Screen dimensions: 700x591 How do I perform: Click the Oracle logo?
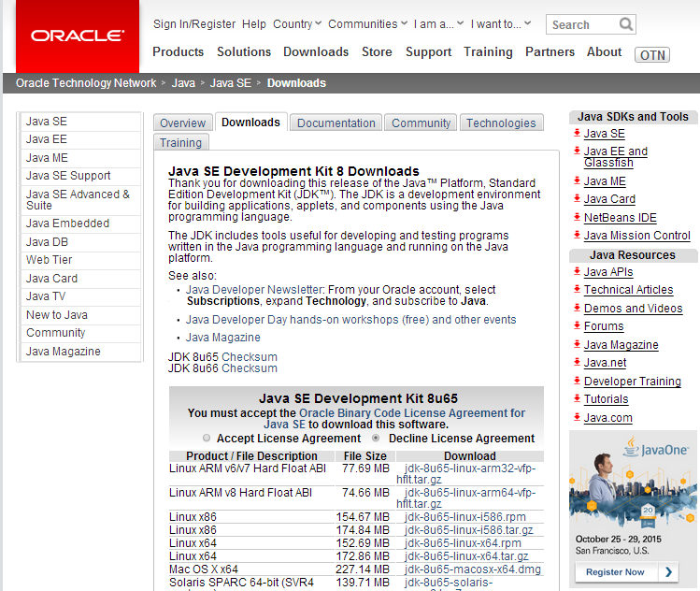pyautogui.click(x=77, y=36)
